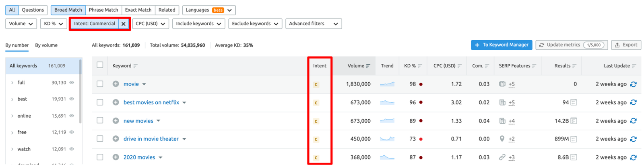Image resolution: width=644 pixels, height=165 pixels.
Task: Open the Advanced filters dropdown
Action: (x=313, y=24)
